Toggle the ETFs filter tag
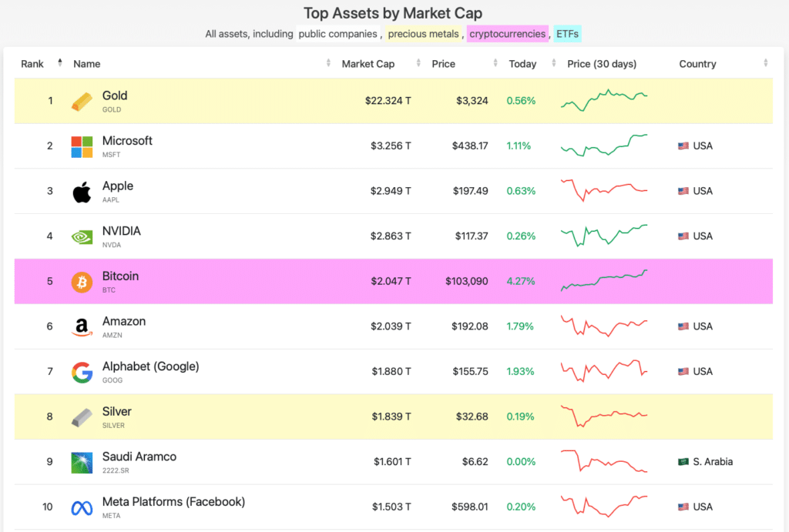This screenshot has height=532, width=789. [567, 34]
